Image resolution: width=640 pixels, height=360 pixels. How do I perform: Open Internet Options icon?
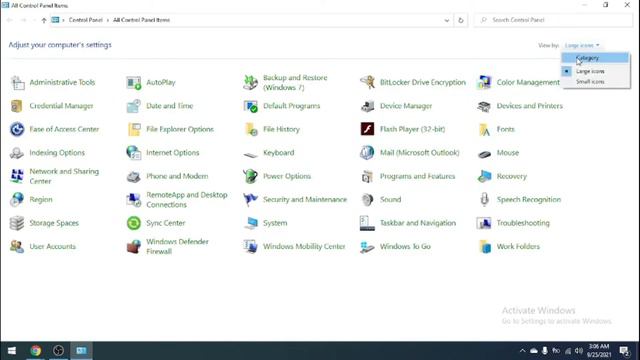[x=134, y=153]
